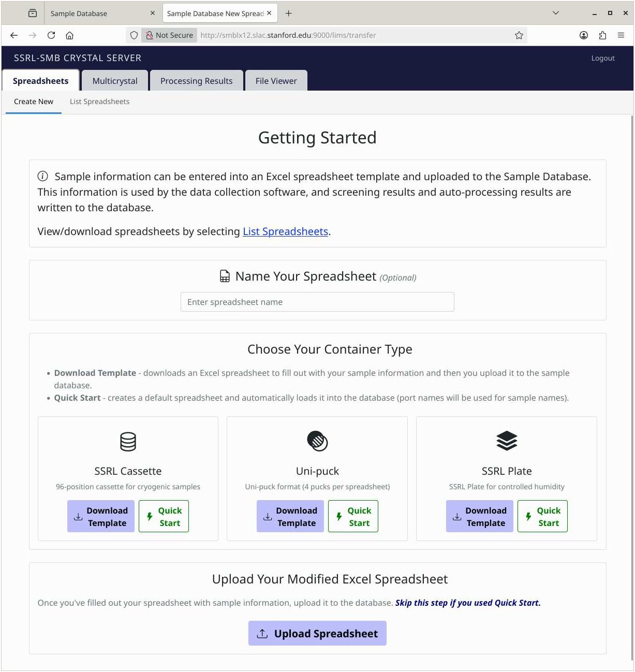The height and width of the screenshot is (672, 635).
Task: Bookmark this page with the star icon
Action: pyautogui.click(x=519, y=35)
